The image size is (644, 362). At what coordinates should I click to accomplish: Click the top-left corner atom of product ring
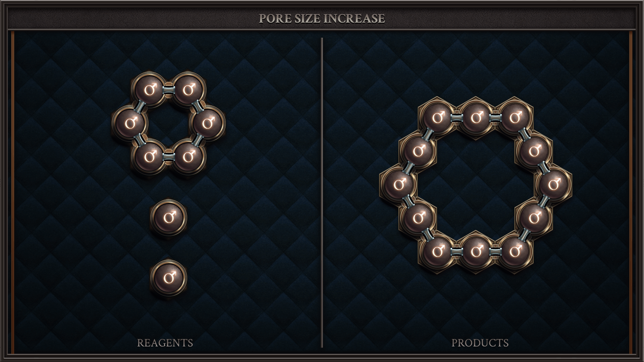(x=437, y=117)
